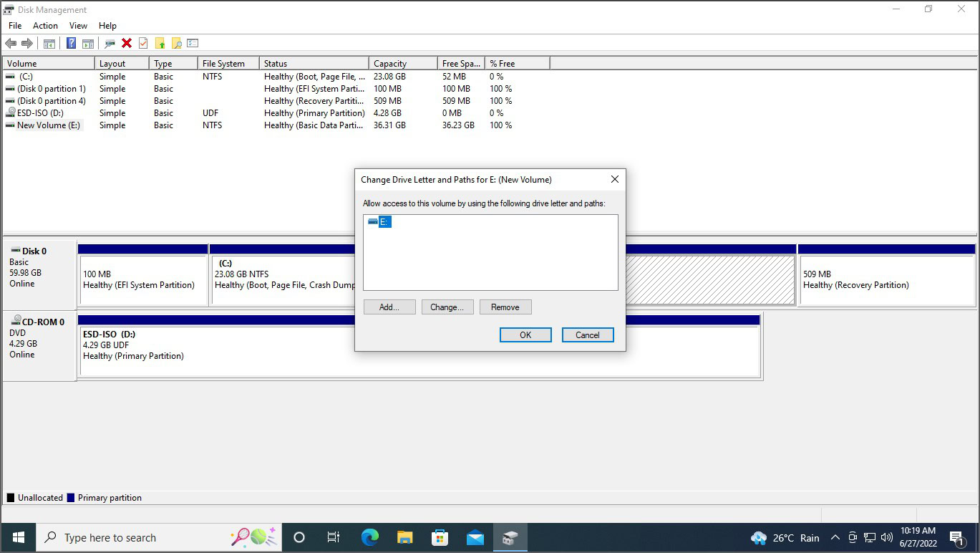The image size is (980, 553).
Task: Click the 23.08 GB capacity cell
Action: (389, 77)
